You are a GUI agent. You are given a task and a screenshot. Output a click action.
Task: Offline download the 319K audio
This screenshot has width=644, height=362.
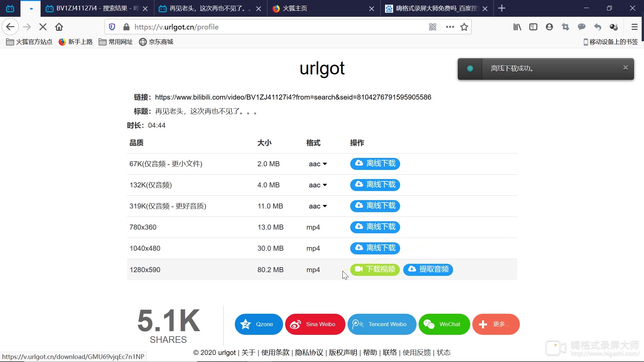[x=375, y=206]
